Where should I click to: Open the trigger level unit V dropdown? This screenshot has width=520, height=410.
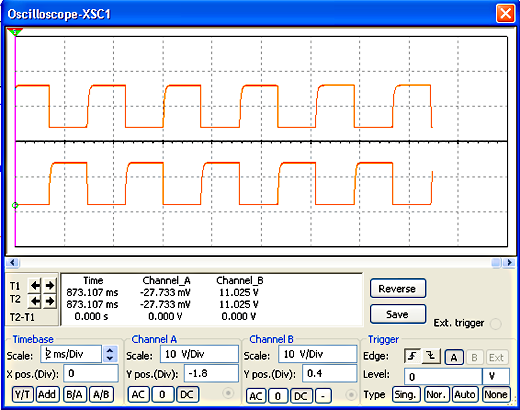[x=496, y=377]
